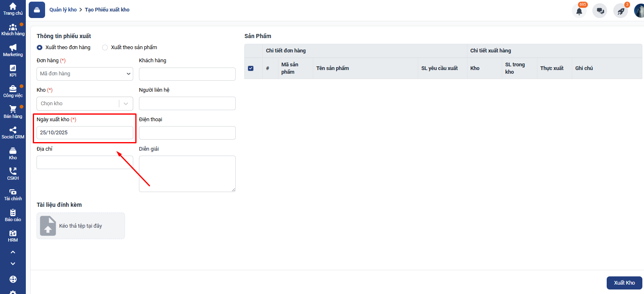Toggle select-all checkbox in product table

251,68
